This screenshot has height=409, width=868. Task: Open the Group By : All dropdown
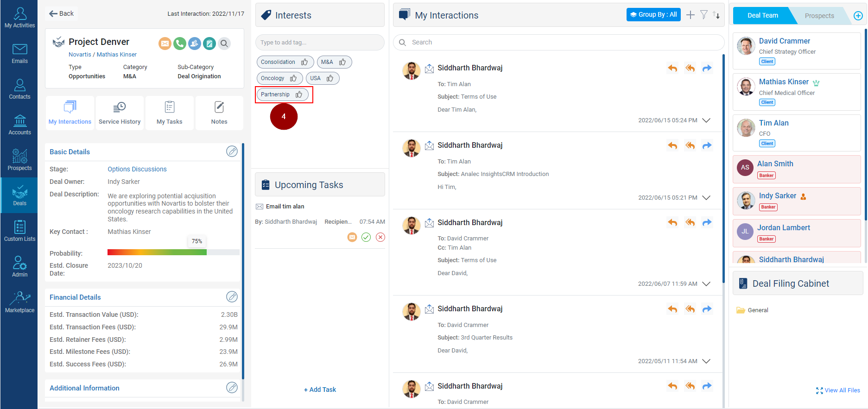tap(653, 15)
